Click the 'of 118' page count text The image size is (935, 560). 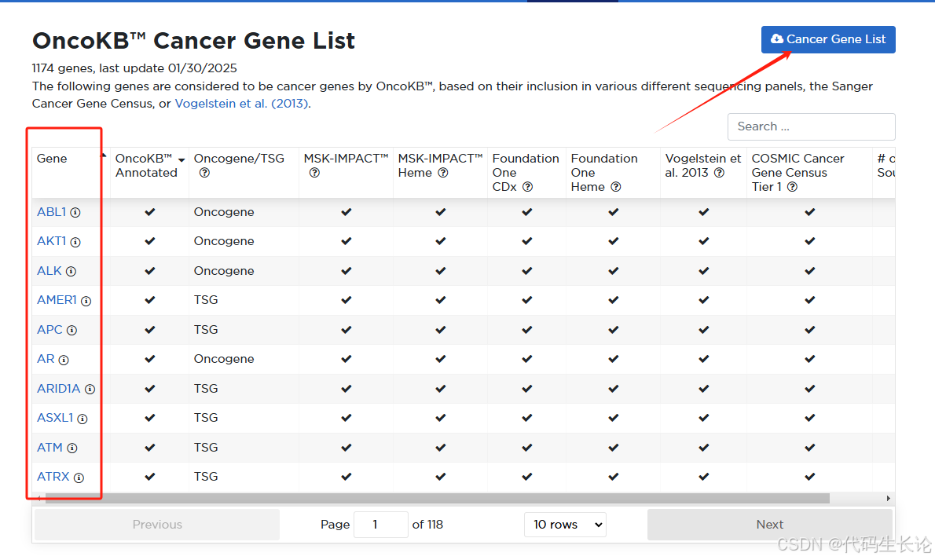[x=427, y=525]
